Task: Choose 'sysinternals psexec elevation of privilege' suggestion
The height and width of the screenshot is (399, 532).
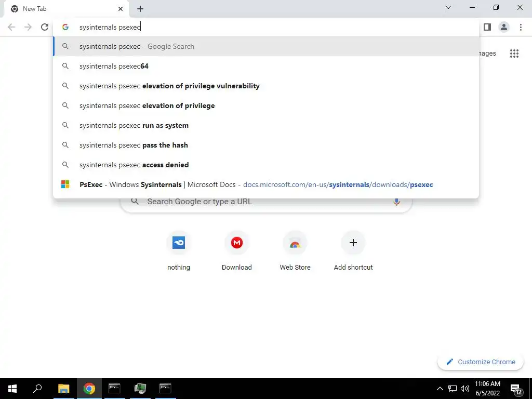Action: 266,105
